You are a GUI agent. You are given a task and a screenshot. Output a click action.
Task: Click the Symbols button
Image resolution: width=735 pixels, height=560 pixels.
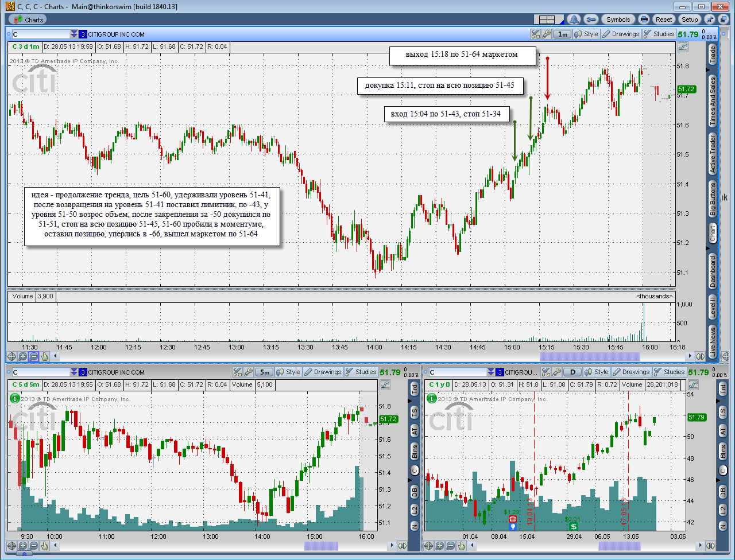tap(618, 20)
